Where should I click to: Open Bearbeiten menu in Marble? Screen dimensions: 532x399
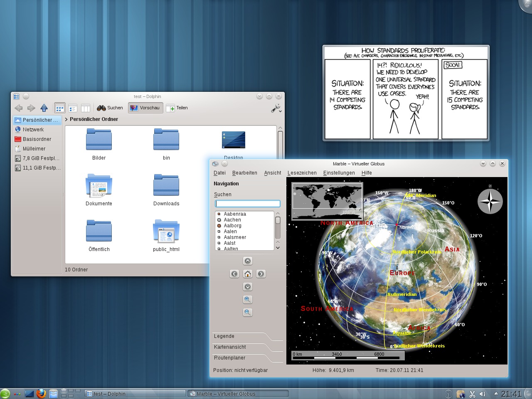click(245, 173)
